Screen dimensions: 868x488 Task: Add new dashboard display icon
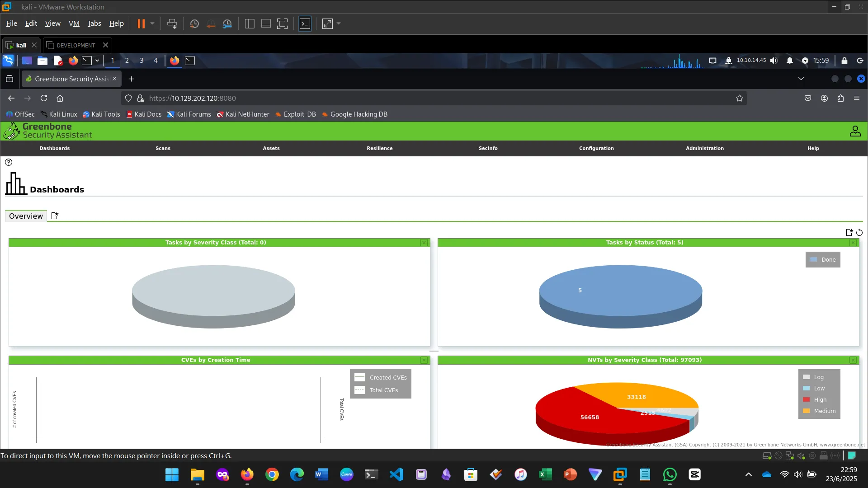pos(849,232)
